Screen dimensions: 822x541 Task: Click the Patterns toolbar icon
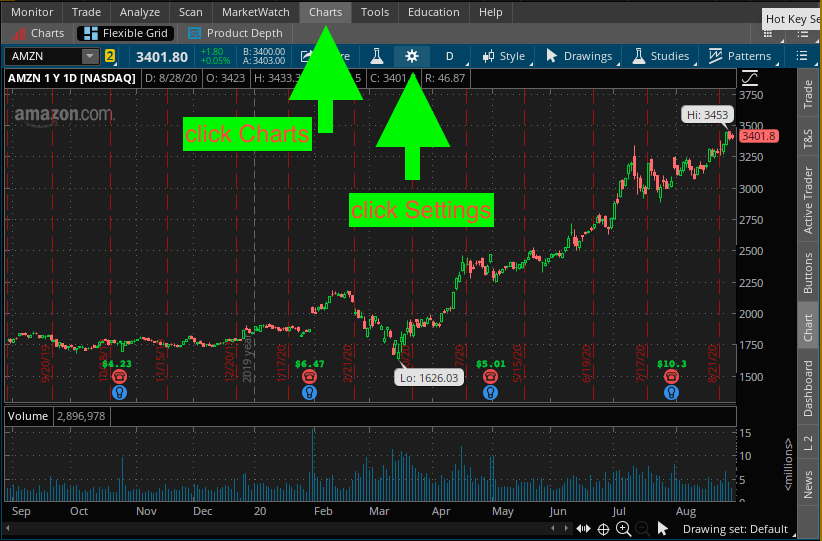coord(715,56)
